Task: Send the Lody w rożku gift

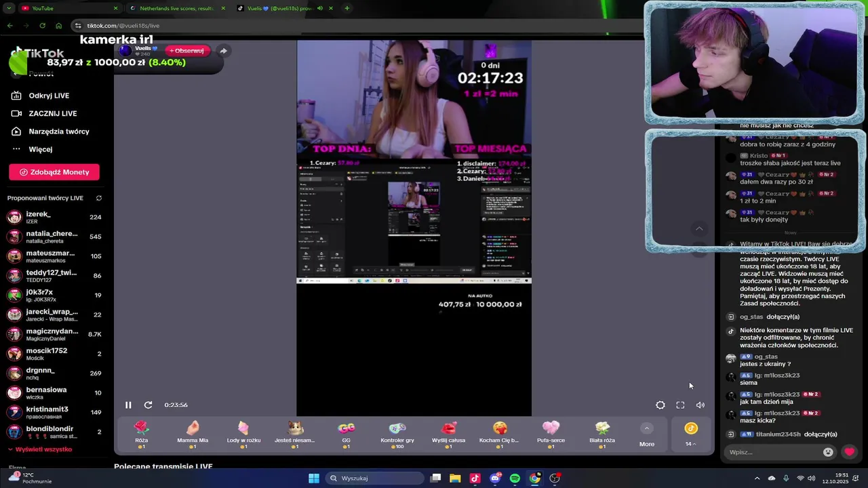Action: pyautogui.click(x=243, y=434)
